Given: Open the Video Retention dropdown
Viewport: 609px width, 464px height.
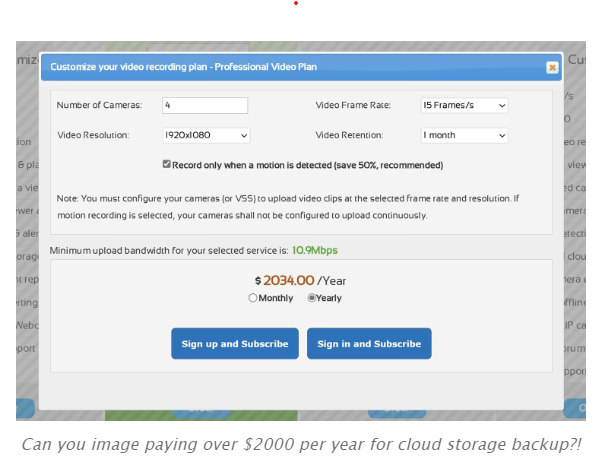Looking at the screenshot, I should pyautogui.click(x=464, y=135).
